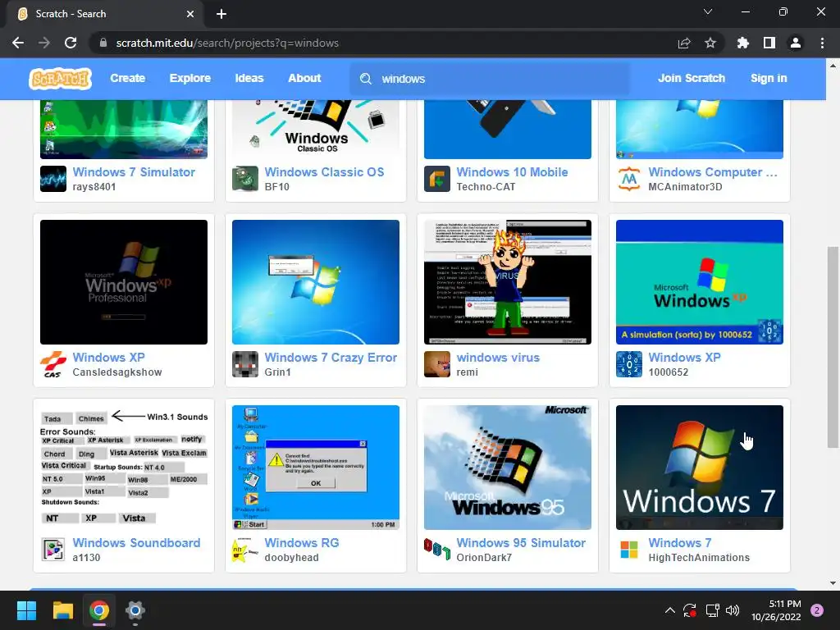Open the Windows Soundboard thumbnail

pos(124,467)
